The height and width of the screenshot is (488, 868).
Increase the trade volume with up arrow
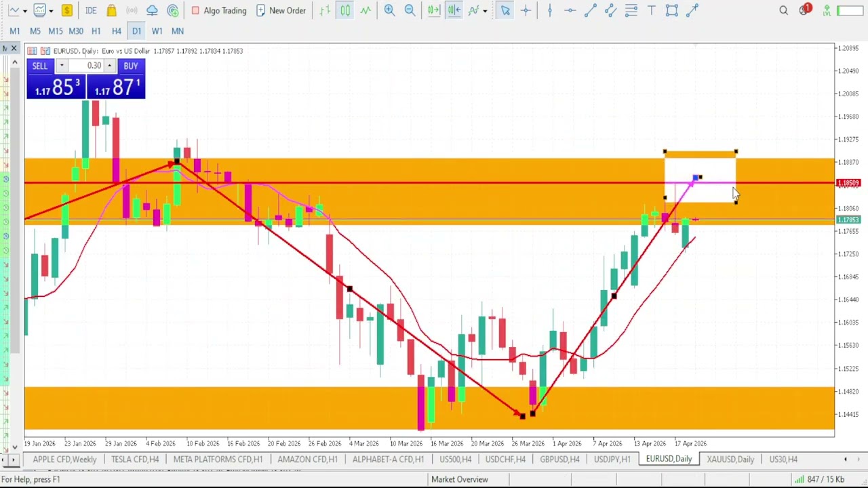[109, 66]
